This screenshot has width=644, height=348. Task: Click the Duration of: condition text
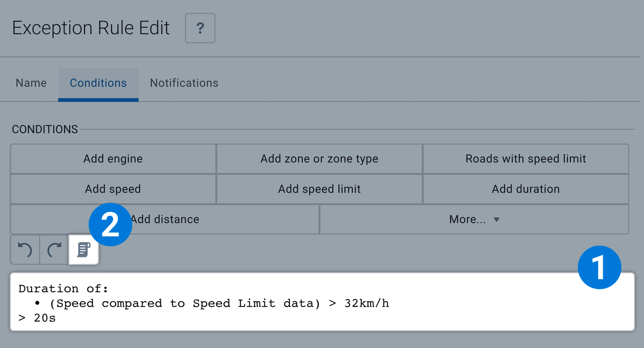pos(64,289)
